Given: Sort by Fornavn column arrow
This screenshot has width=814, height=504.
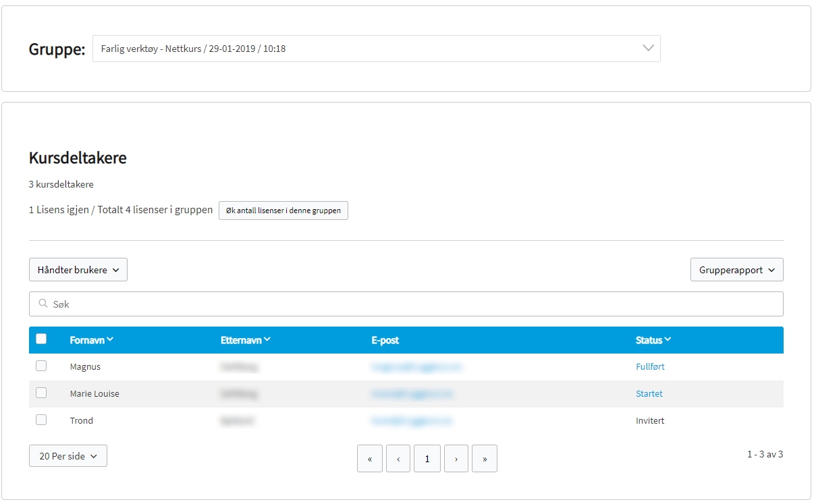Looking at the screenshot, I should click(110, 340).
